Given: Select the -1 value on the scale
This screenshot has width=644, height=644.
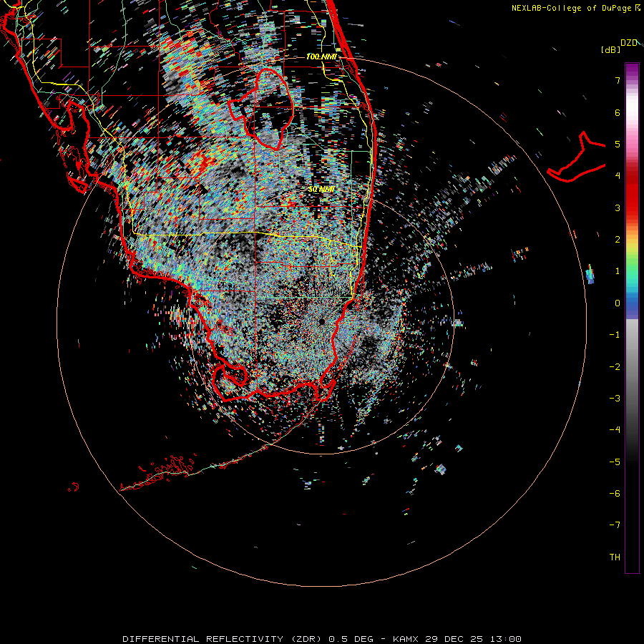Looking at the screenshot, I should click(615, 335).
